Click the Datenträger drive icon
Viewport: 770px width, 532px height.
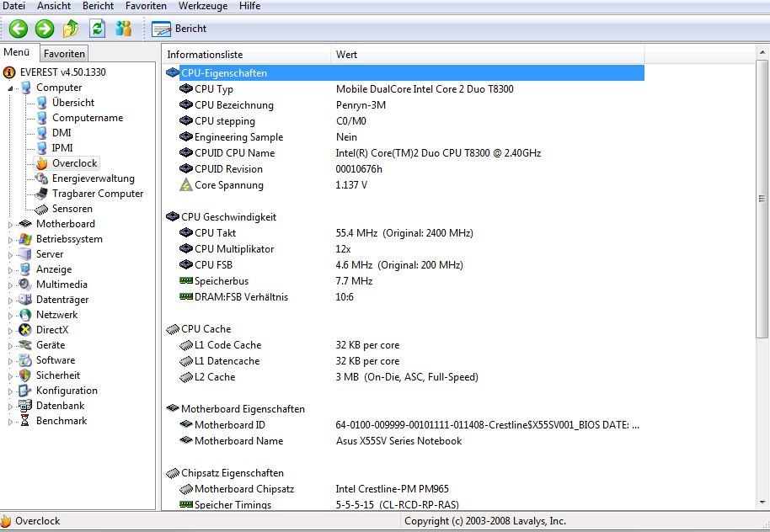(x=25, y=300)
